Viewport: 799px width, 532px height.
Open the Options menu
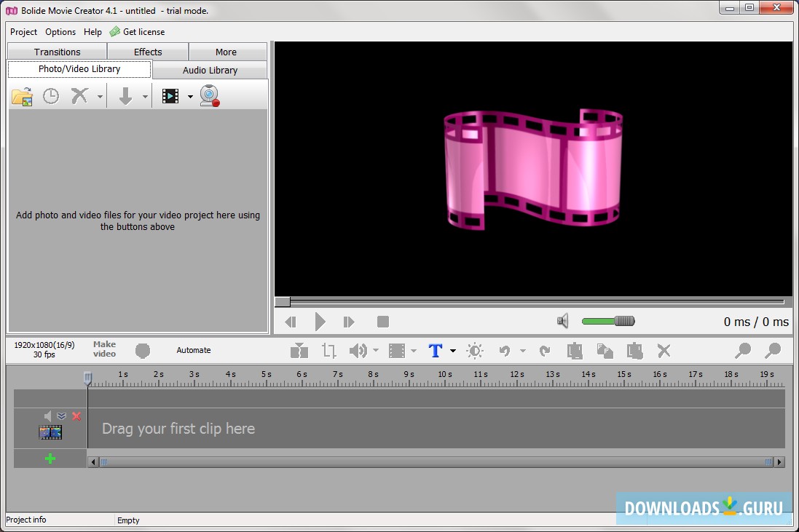coord(60,31)
